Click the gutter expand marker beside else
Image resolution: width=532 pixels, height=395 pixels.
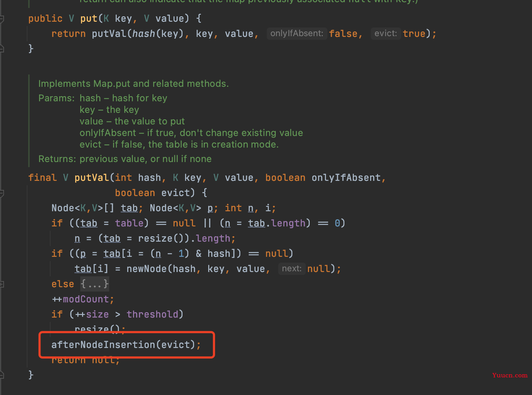point(1,284)
